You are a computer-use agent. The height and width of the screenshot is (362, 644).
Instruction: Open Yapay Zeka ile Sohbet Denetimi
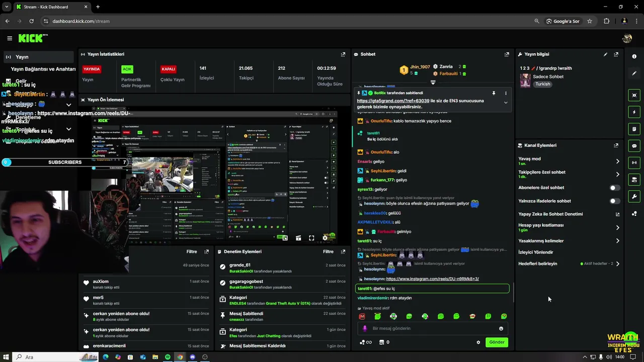pyautogui.click(x=569, y=214)
